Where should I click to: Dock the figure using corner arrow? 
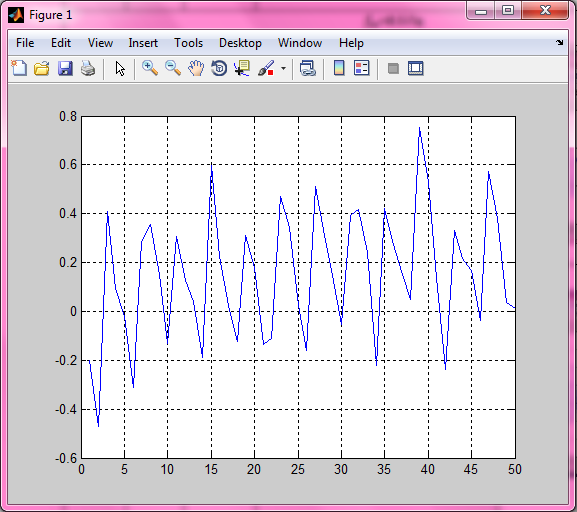point(560,43)
